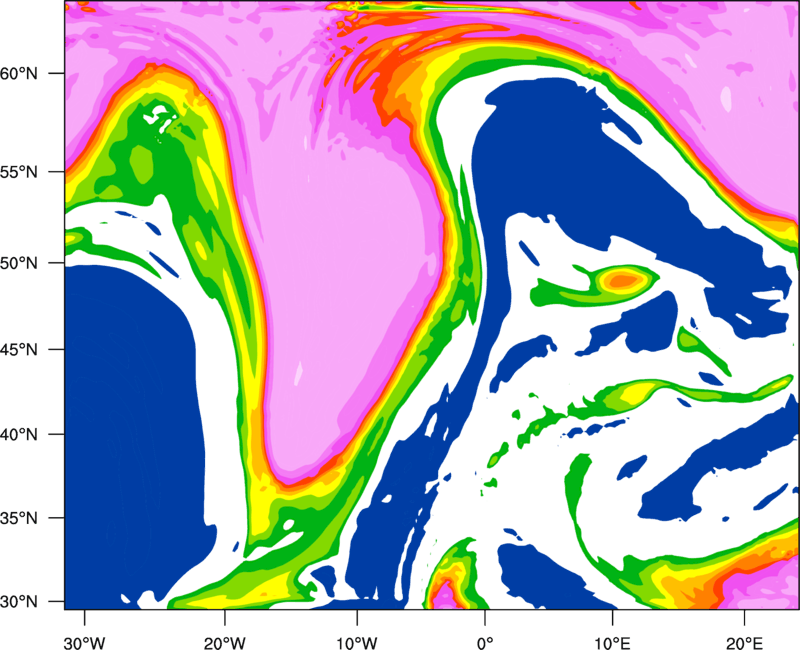Click the 0° longitude label

[x=485, y=643]
